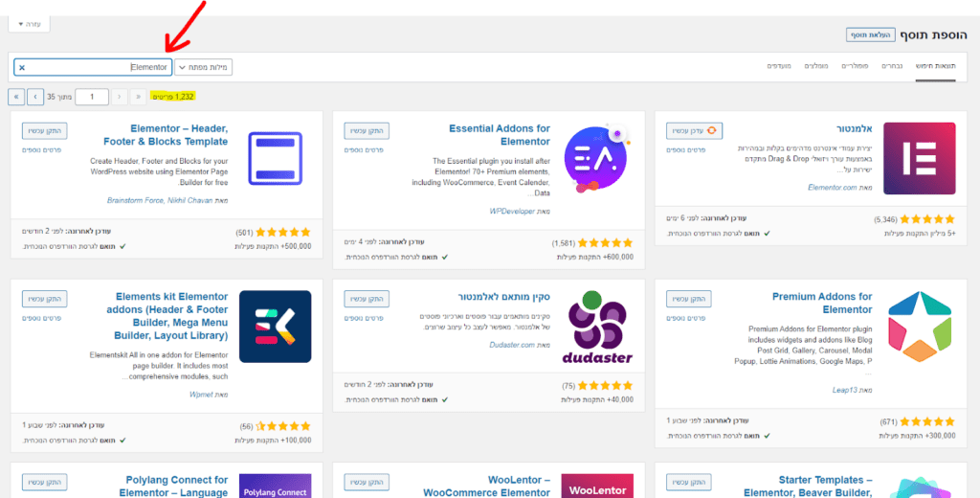Open the סקין מותאם לאלמנטור title
The image size is (980, 498).
click(x=503, y=297)
